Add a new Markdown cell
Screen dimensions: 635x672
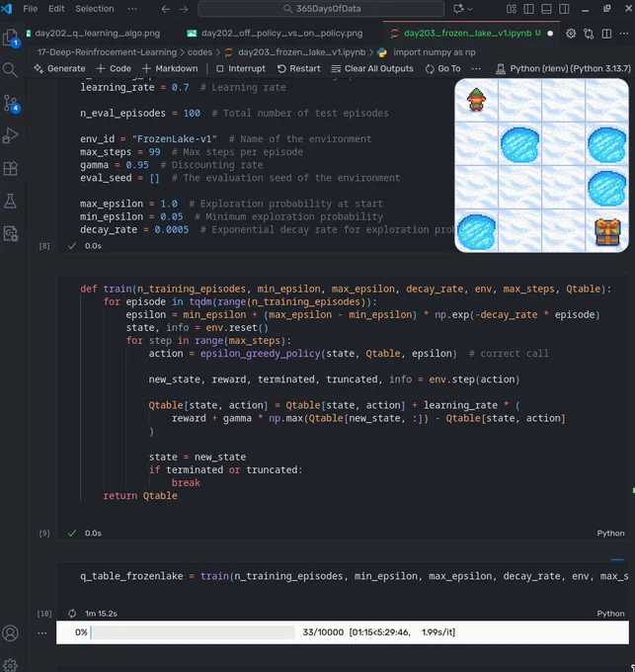click(170, 68)
